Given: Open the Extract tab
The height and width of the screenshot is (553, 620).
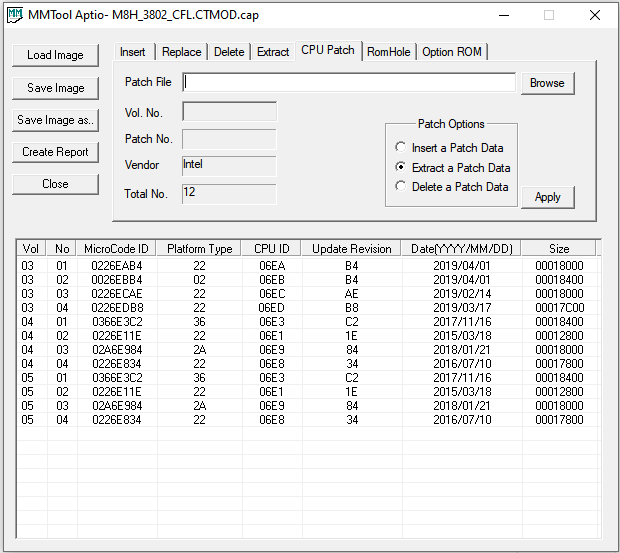Looking at the screenshot, I should pos(273,52).
